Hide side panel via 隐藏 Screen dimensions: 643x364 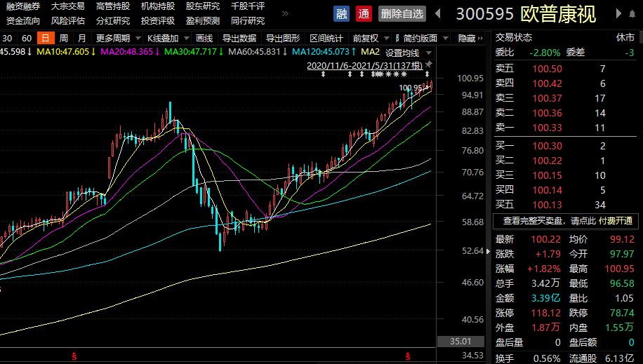[x=470, y=39]
